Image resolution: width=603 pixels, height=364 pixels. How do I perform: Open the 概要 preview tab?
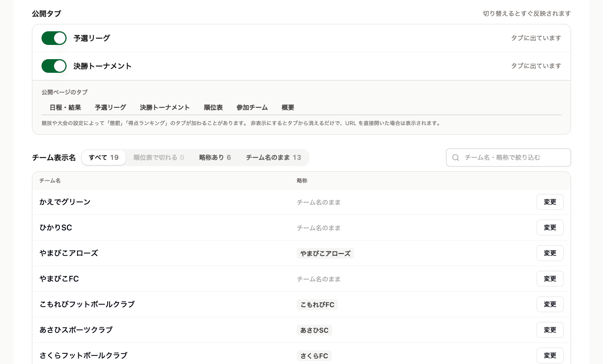288,107
